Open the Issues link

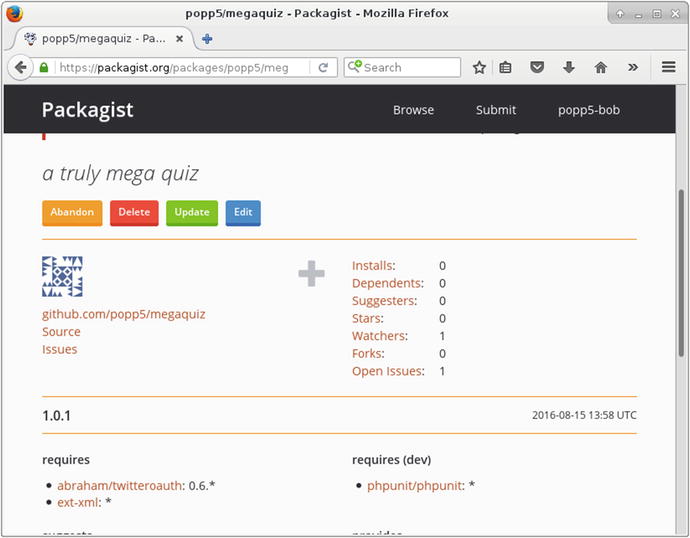coord(59,349)
